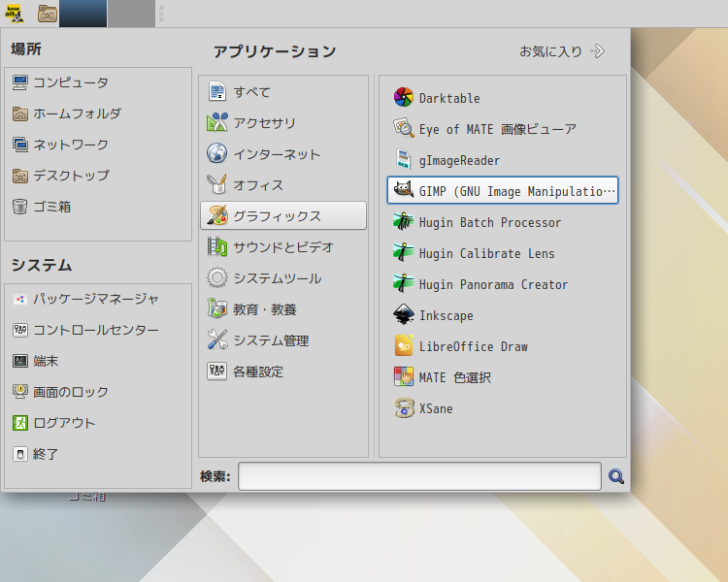Click the search magnifier icon
Image resolution: width=728 pixels, height=582 pixels.
[616, 476]
